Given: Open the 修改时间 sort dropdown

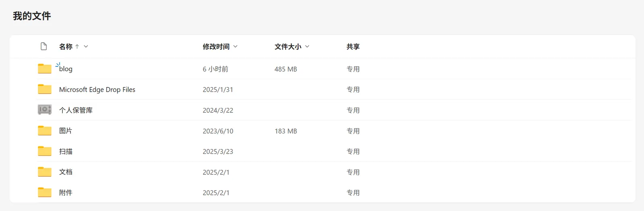Looking at the screenshot, I should coord(235,47).
